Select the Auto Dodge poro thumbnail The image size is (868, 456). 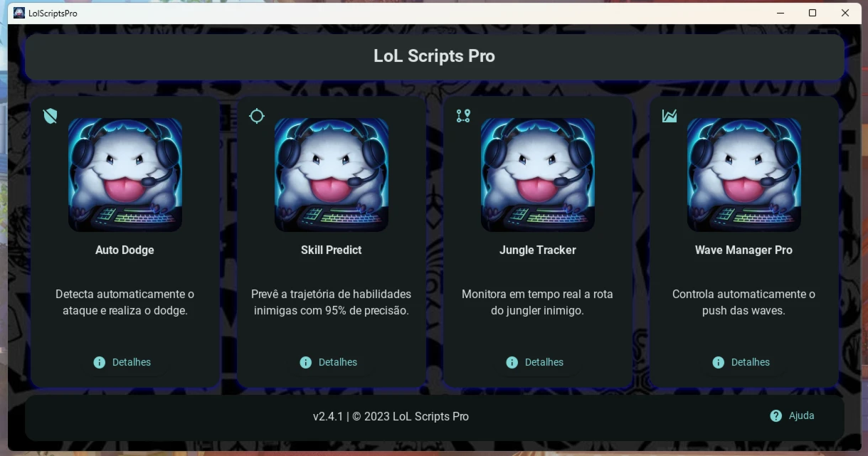point(125,175)
